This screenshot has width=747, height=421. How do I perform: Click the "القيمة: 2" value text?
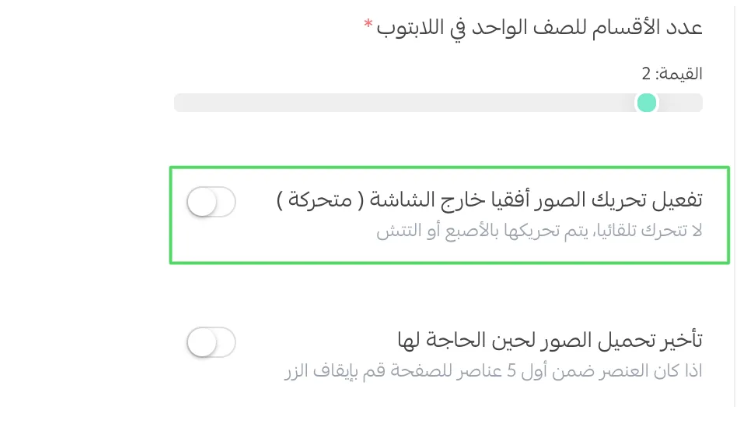(672, 73)
